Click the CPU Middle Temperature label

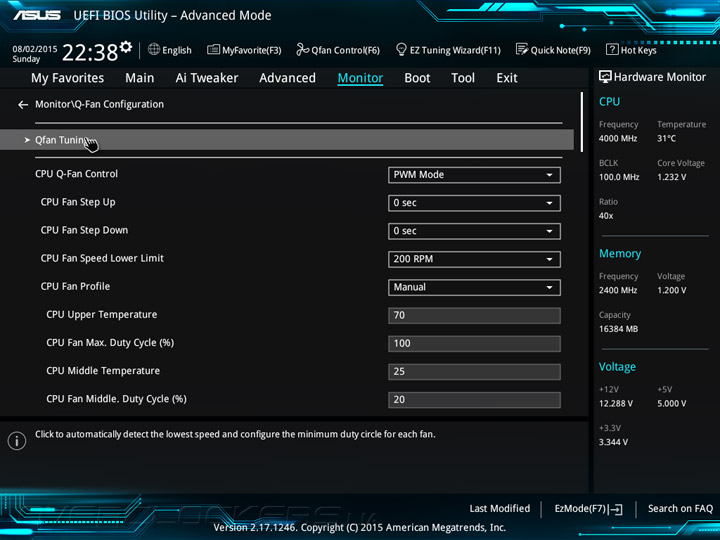coord(103,371)
